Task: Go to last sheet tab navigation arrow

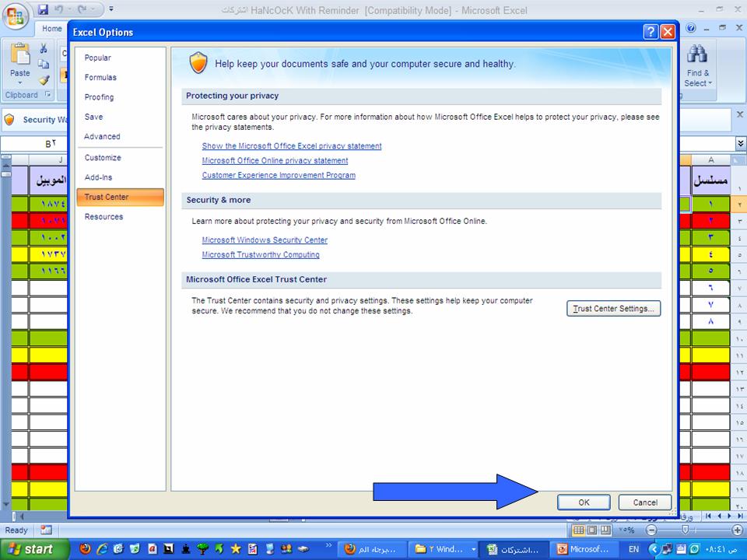Action: 740,516
